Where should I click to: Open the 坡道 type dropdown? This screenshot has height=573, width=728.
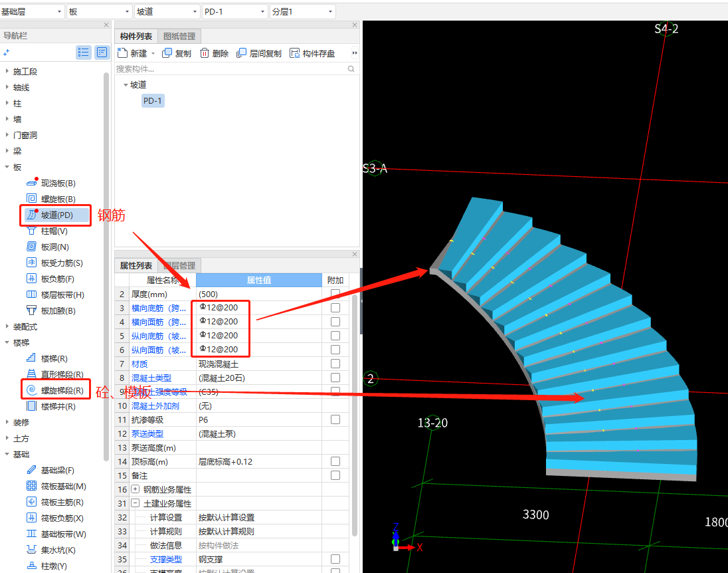click(167, 11)
